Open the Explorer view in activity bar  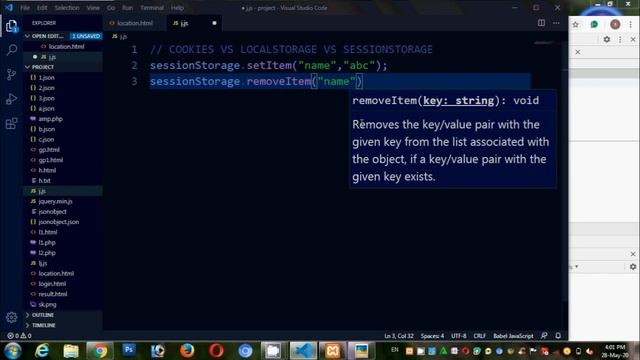click(x=11, y=26)
